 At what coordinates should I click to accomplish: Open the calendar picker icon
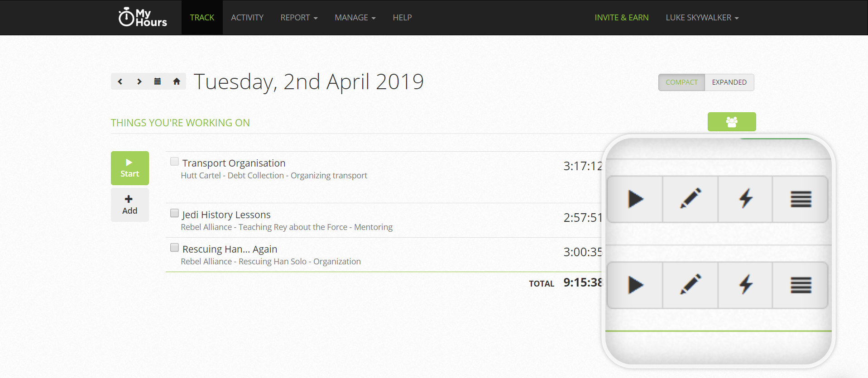[x=158, y=81]
